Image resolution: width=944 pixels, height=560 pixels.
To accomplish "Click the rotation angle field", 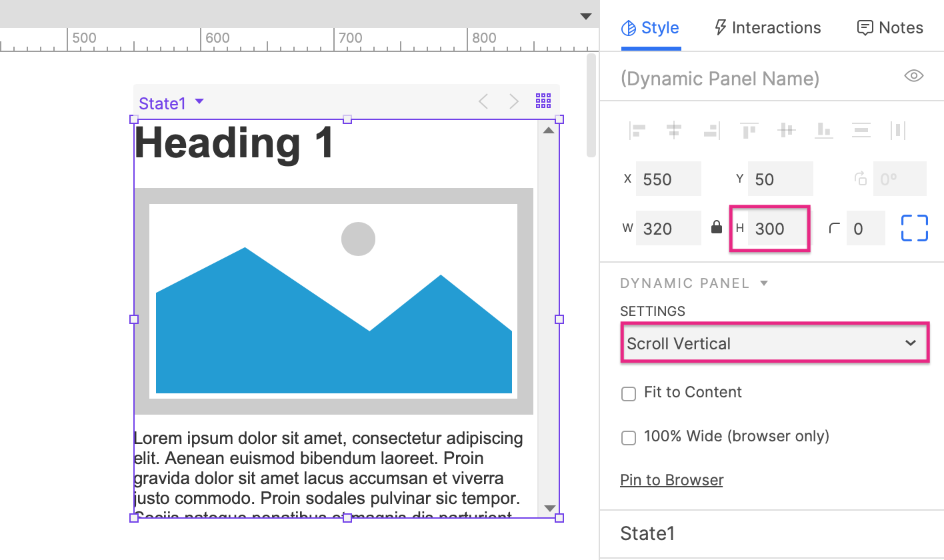I will coord(900,179).
